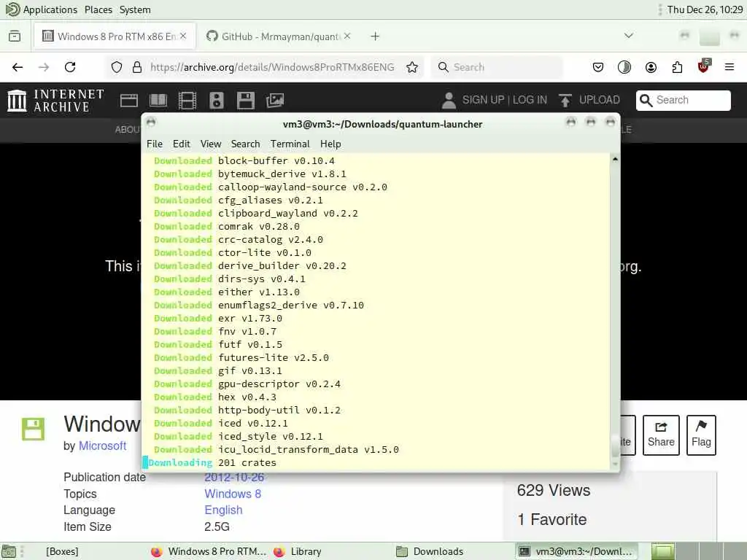Open the Web archive icon
747x560 pixels.
tap(128, 101)
